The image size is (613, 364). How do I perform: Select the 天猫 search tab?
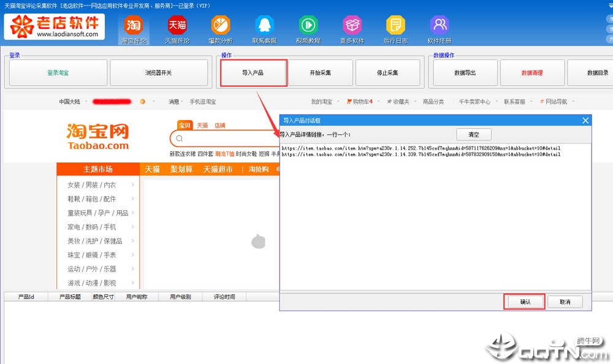(202, 125)
